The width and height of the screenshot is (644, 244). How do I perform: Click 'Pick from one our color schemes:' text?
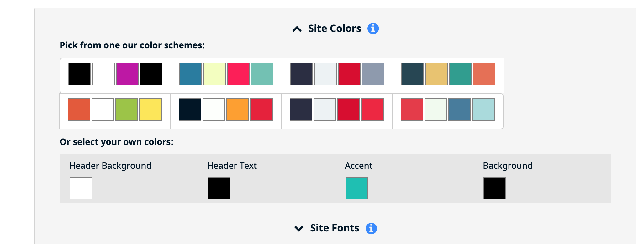(x=132, y=45)
